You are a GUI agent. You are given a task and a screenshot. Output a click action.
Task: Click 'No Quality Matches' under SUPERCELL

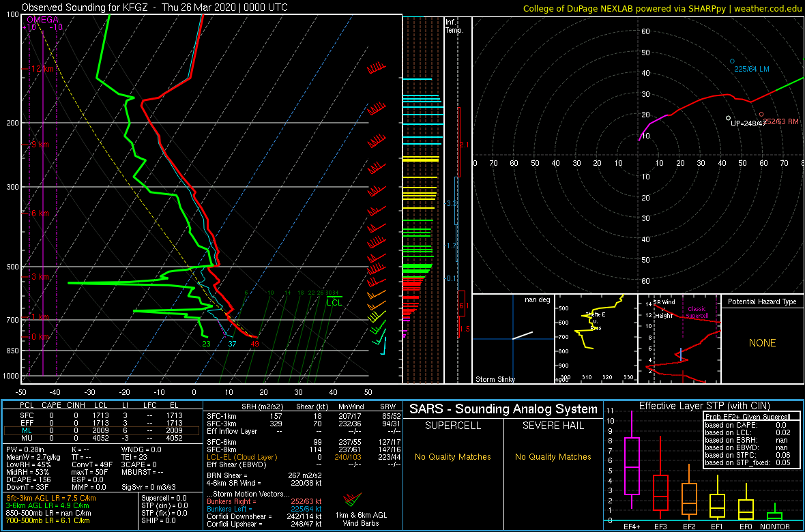click(453, 456)
